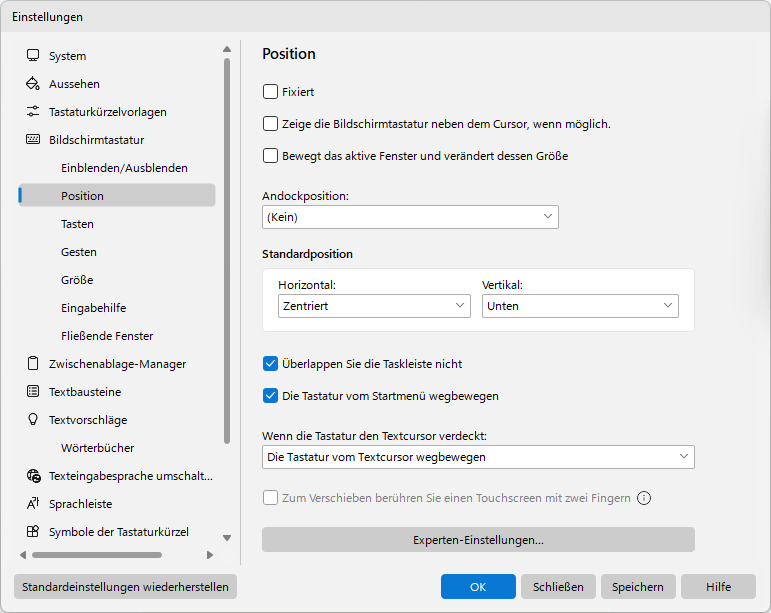This screenshot has height=613, width=771.
Task: Click the Aussehen paint bucket icon
Action: 33,84
